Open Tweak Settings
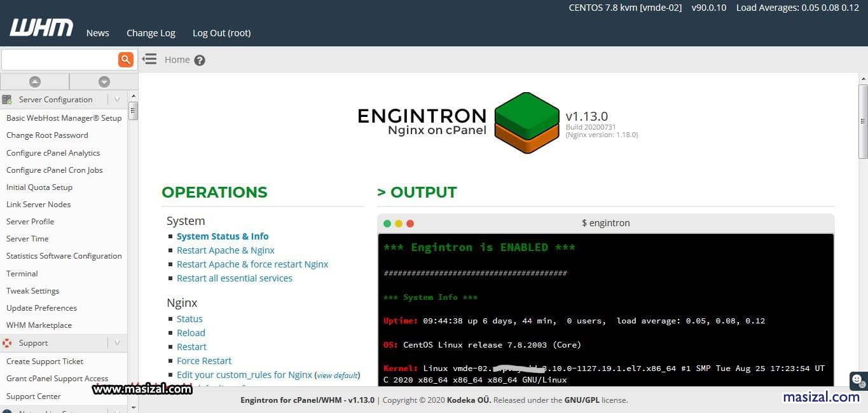This screenshot has height=413, width=868. pos(32,291)
